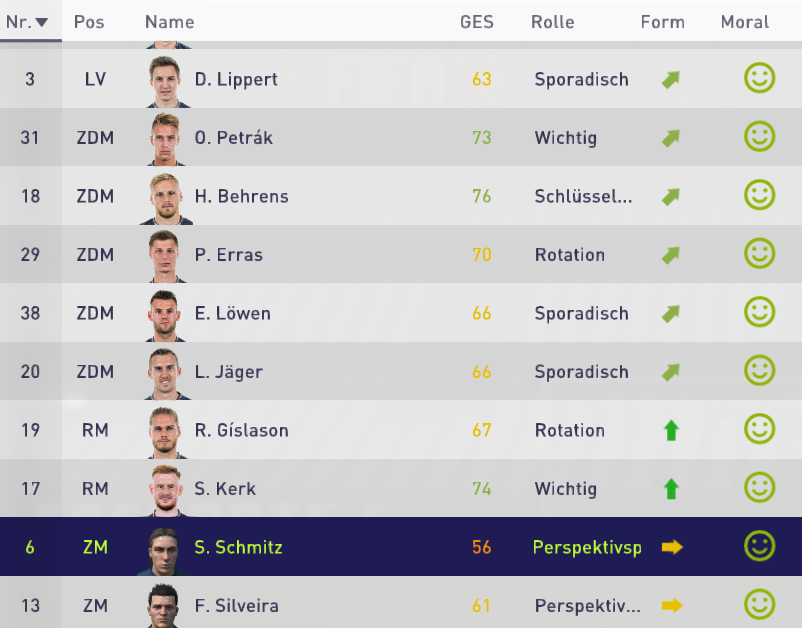Click the 70 rating of P. Erras
Viewport: 802px width, 628px height.
tap(481, 255)
